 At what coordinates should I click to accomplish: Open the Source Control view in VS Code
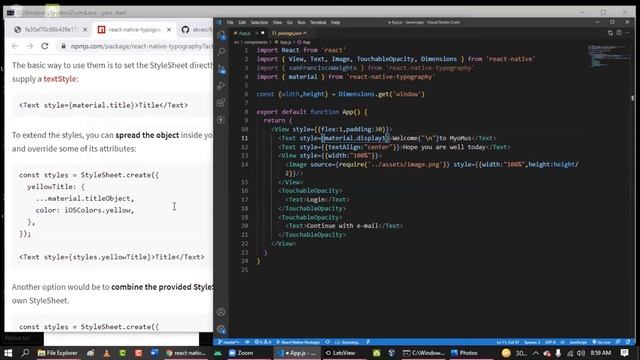tap(221, 69)
